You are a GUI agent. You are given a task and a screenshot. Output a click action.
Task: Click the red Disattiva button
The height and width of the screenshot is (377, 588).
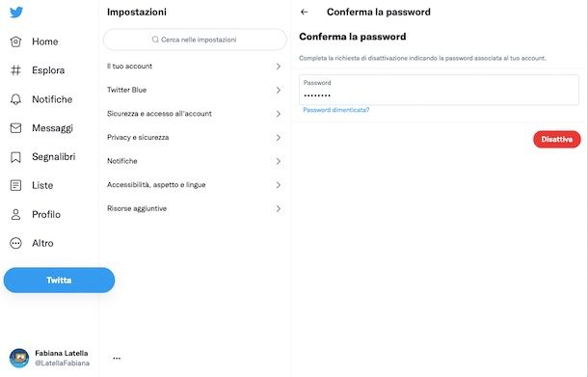(557, 139)
